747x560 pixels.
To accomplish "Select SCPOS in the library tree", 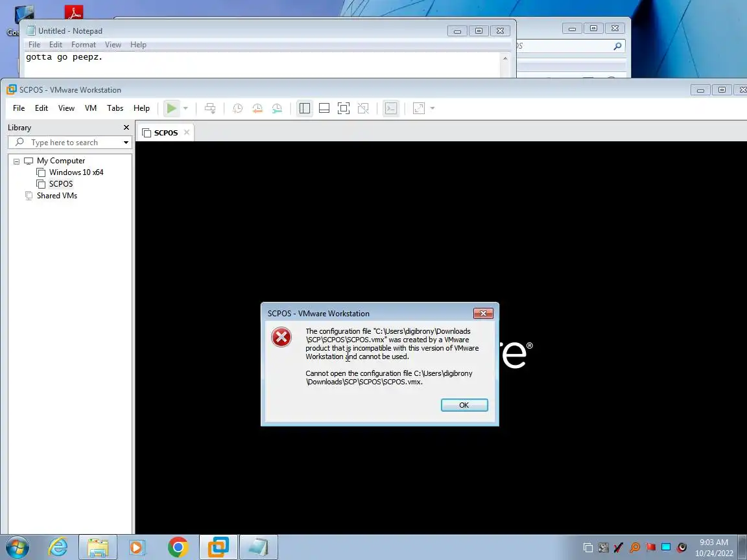I will [x=61, y=184].
